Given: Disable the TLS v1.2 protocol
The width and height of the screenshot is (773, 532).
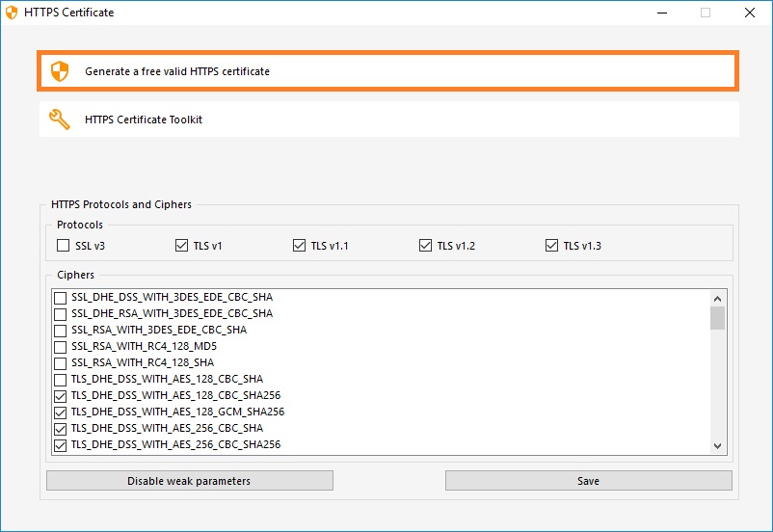Looking at the screenshot, I should point(425,246).
